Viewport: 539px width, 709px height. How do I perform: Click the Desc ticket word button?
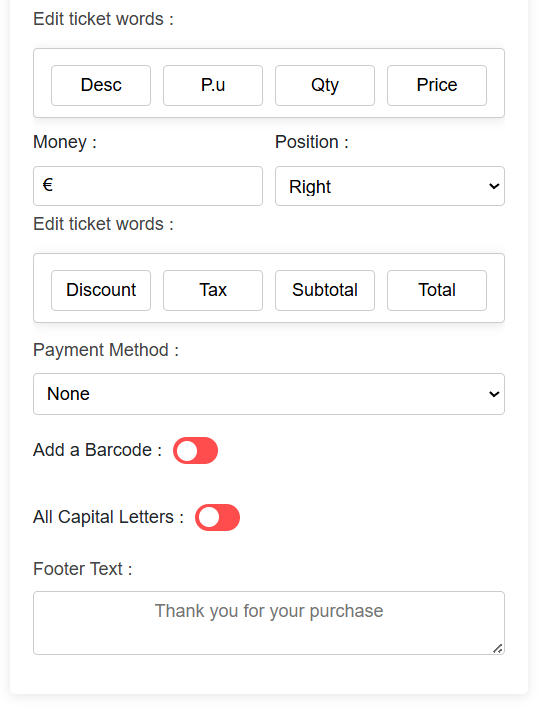click(x=101, y=85)
